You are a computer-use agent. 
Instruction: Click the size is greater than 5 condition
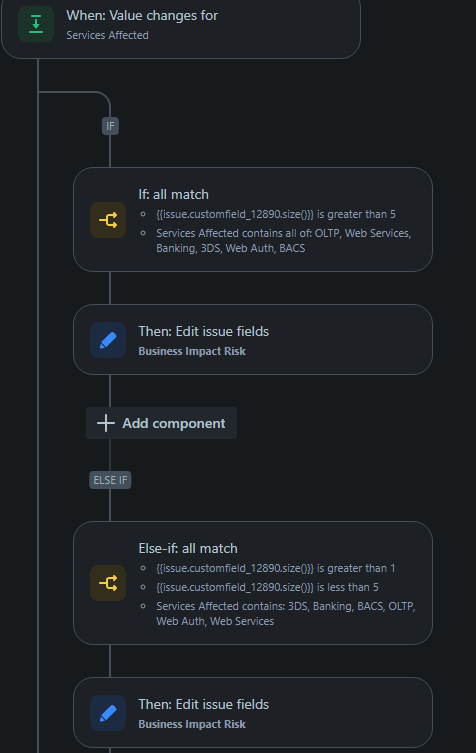(x=276, y=214)
